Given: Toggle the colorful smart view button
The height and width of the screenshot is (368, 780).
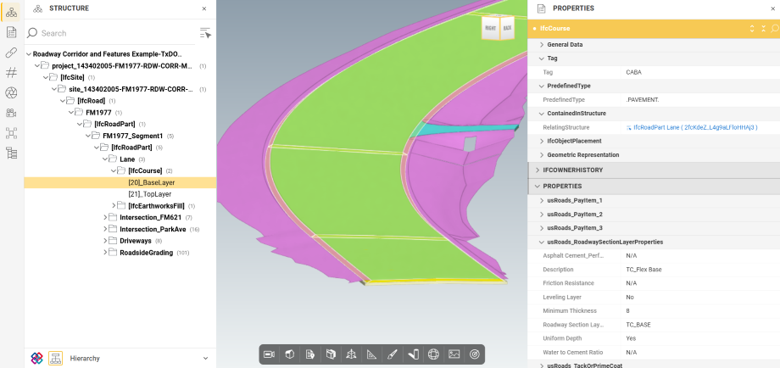Looking at the screenshot, I should click(37, 358).
